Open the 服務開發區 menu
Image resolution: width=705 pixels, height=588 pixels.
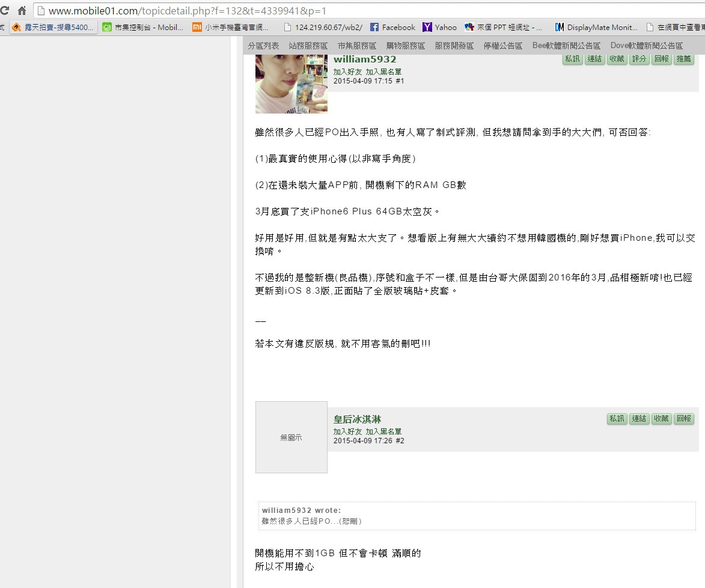pyautogui.click(x=454, y=46)
